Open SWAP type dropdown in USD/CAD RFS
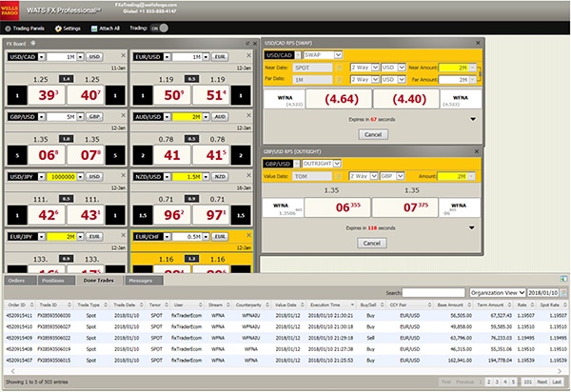The height and width of the screenshot is (392, 571). tap(338, 55)
